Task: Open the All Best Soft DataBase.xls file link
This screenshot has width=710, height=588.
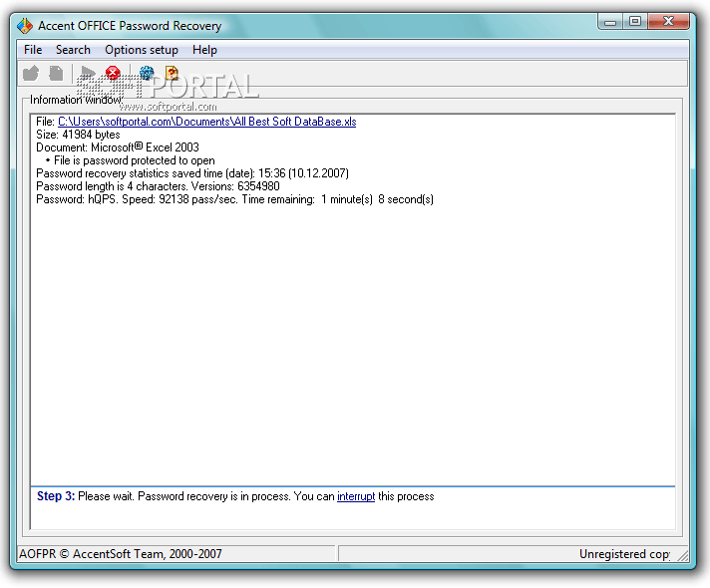Action: [207, 122]
